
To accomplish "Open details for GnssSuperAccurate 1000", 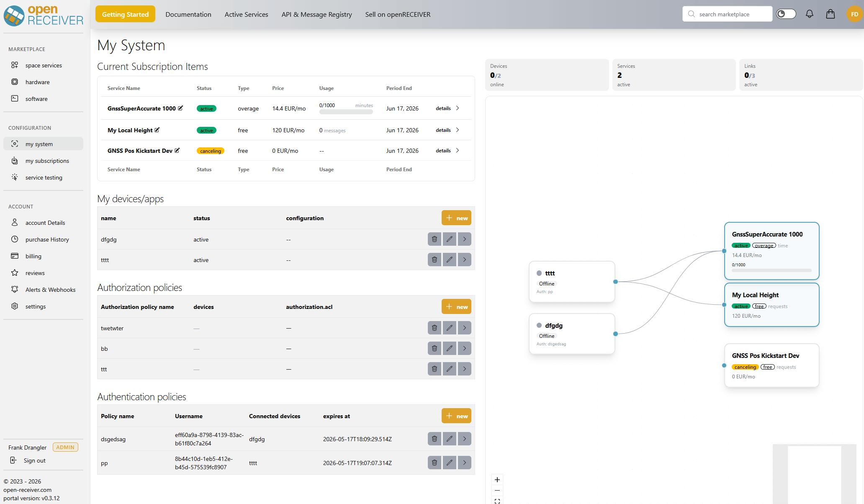I will 447,108.
